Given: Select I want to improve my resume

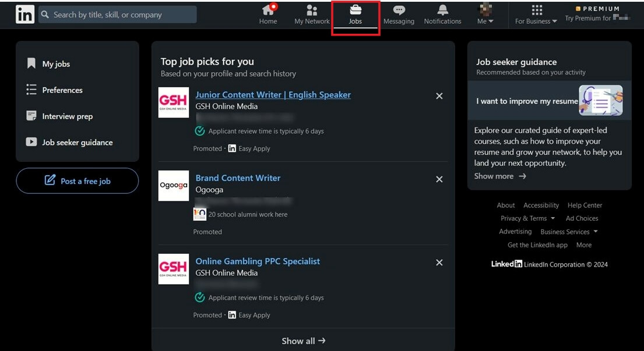Looking at the screenshot, I should pyautogui.click(x=527, y=101).
